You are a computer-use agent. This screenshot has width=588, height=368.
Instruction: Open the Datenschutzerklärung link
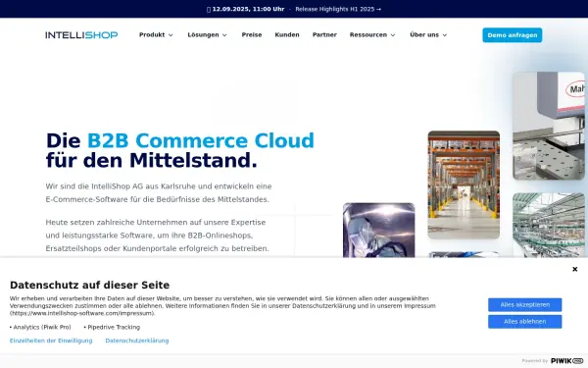click(x=137, y=341)
